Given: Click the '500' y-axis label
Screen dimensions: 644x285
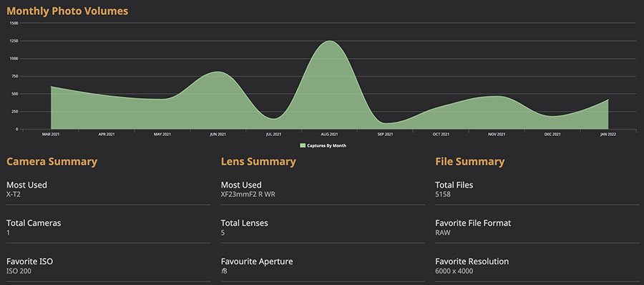Looking at the screenshot, I should 15,94.
